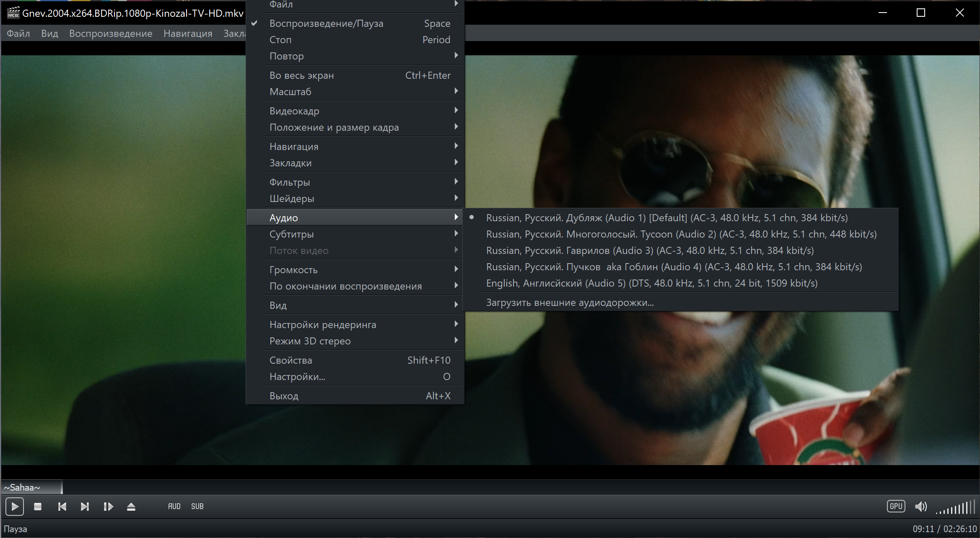Click the Play button in control bar

pos(15,507)
